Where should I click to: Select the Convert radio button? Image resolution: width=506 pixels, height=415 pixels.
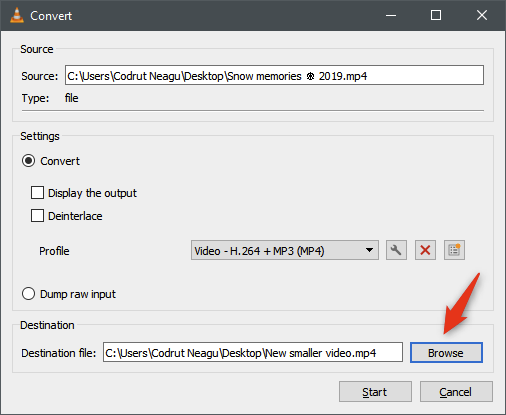point(28,161)
